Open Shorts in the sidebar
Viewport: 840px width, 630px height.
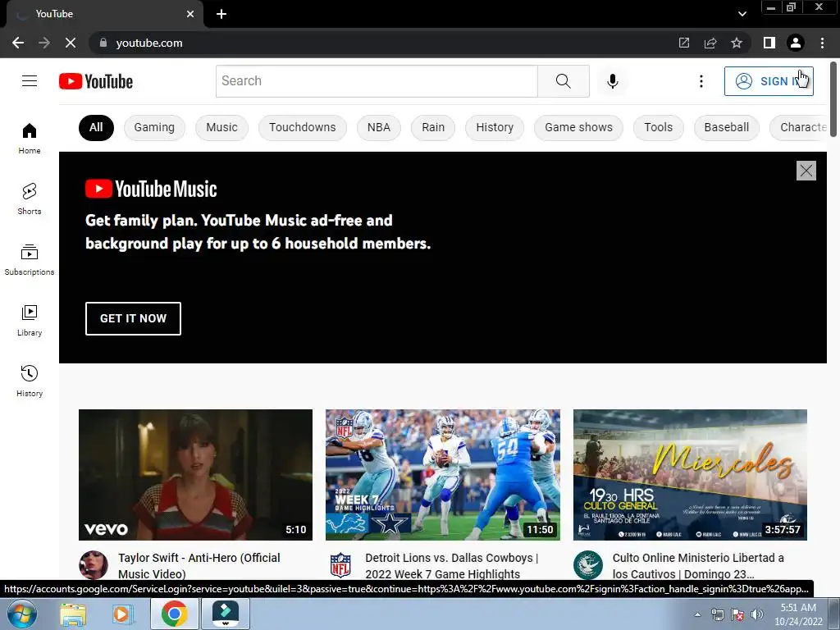[x=30, y=199]
